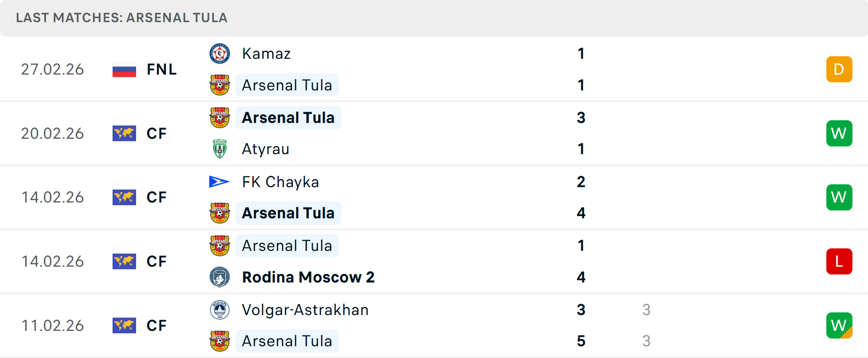Click the Russia flag beside FNL
This screenshot has width=868, height=358.
click(x=124, y=69)
